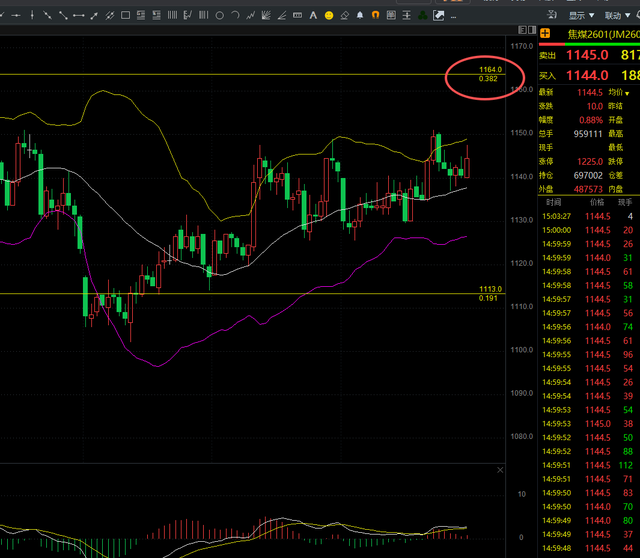This screenshot has height=558, width=640.
Task: Click the 买入 price 1144.0
Action: click(x=587, y=75)
